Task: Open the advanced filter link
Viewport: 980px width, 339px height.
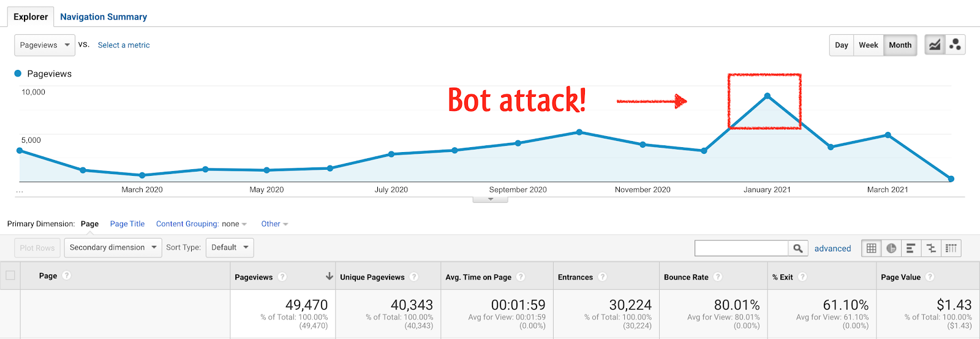Action: tap(832, 248)
